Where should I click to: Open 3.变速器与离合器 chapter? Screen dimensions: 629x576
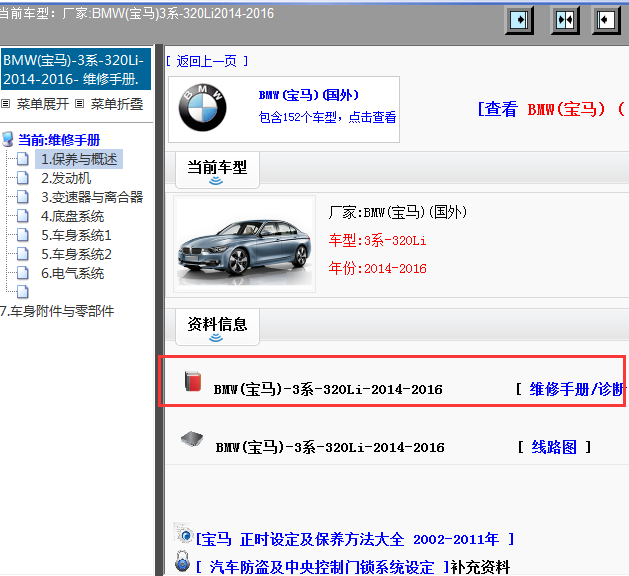point(92,197)
